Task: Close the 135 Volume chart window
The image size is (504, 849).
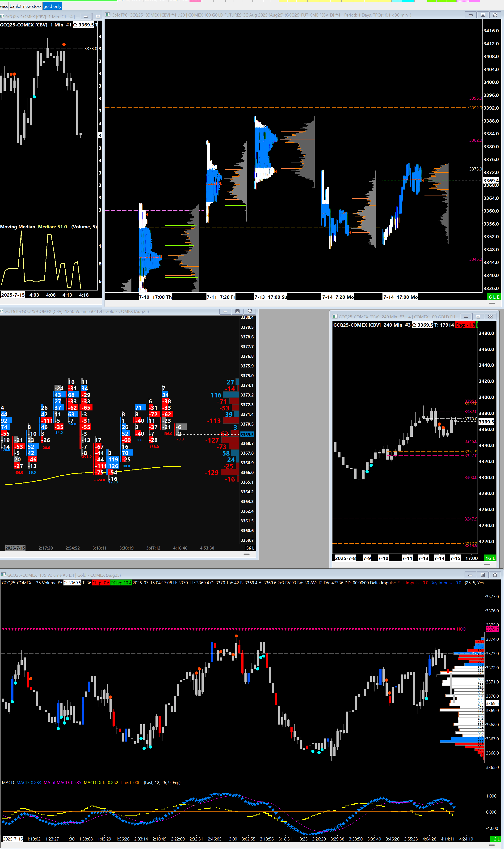Action: pos(495,575)
